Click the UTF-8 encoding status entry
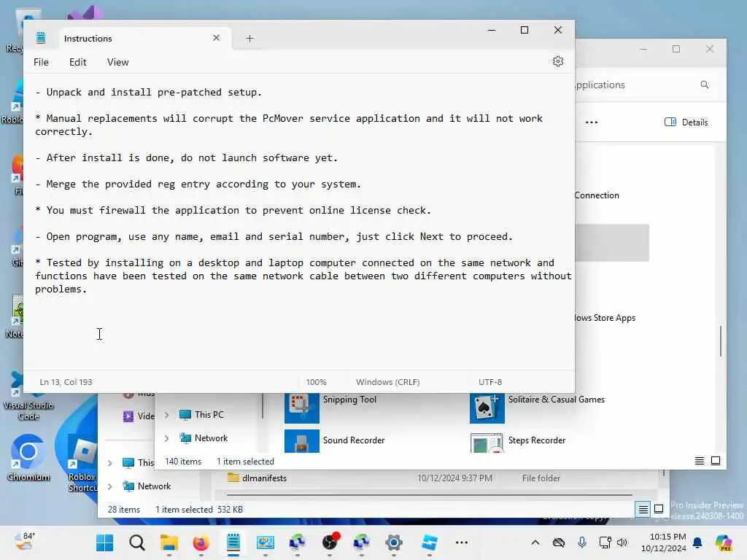The height and width of the screenshot is (560, 747). 490,382
